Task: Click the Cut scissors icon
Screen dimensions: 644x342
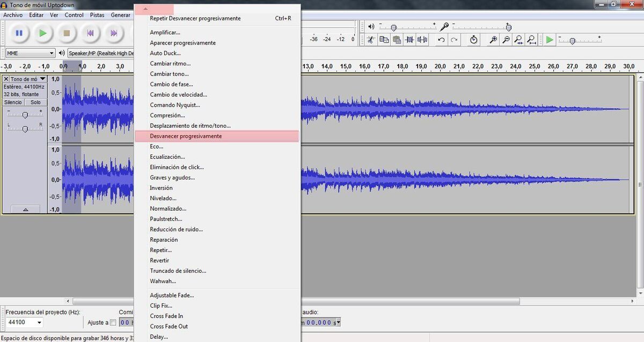Action: click(371, 40)
